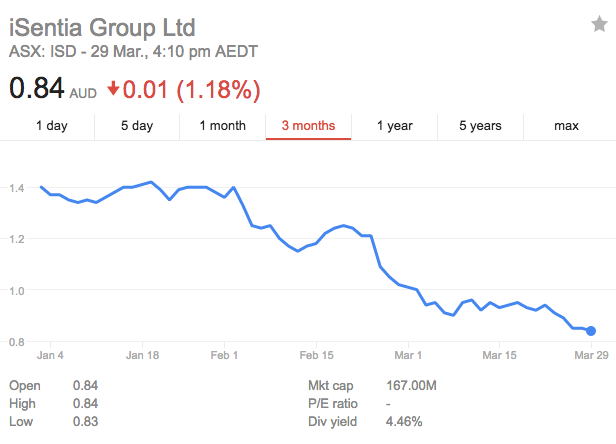Click the 1.4 y-axis label
Image resolution: width=616 pixels, height=444 pixels.
pyautogui.click(x=17, y=188)
